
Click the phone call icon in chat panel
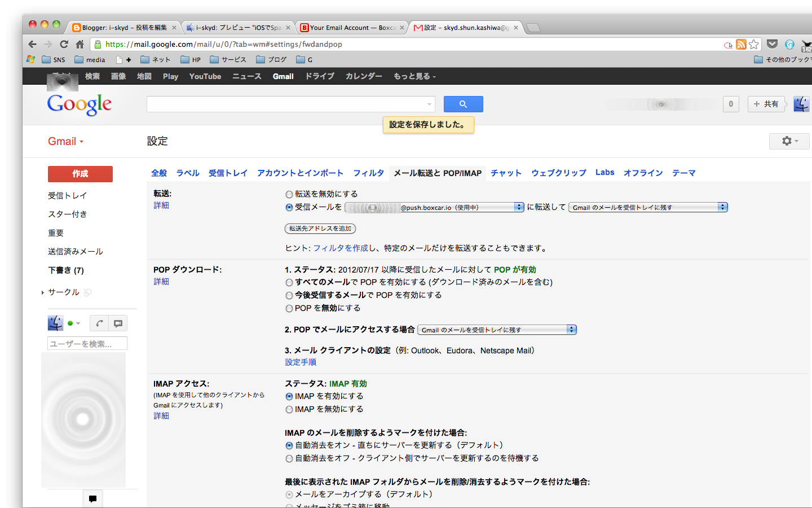pos(99,323)
